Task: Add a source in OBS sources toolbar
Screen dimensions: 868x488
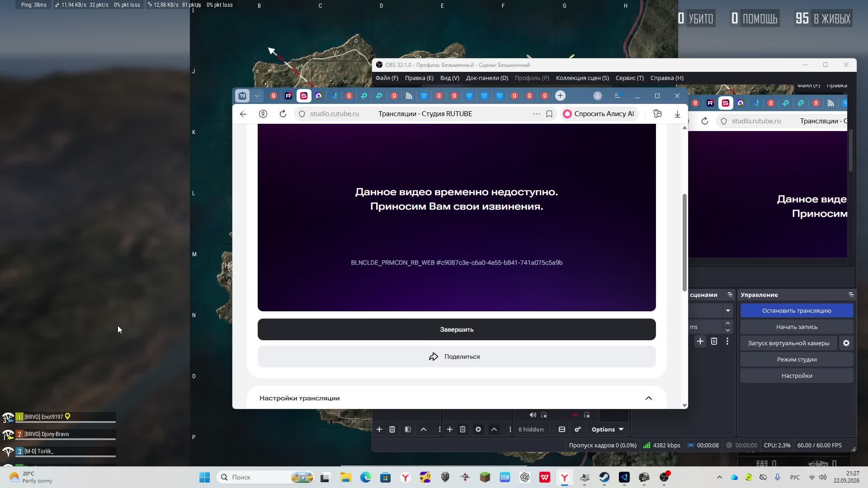Action: 450,429
